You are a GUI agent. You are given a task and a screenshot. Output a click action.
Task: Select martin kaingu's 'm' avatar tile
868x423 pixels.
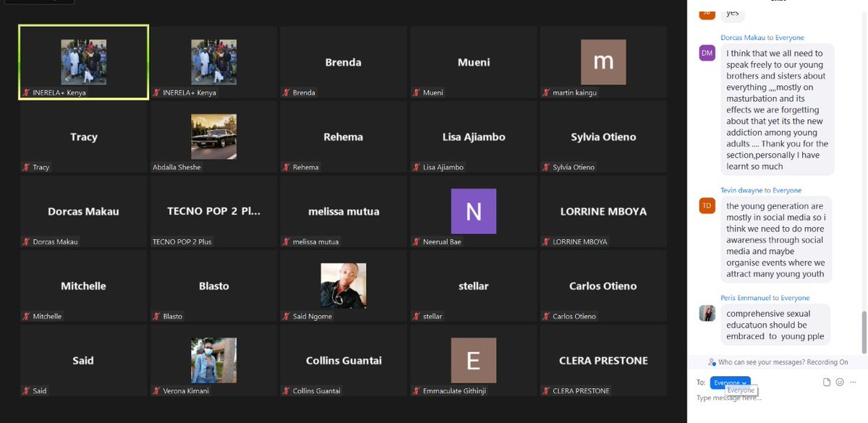603,61
